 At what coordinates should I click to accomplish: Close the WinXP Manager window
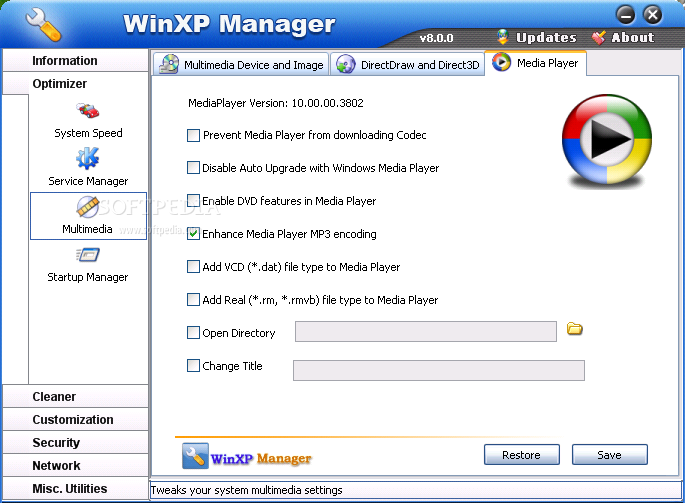(653, 15)
